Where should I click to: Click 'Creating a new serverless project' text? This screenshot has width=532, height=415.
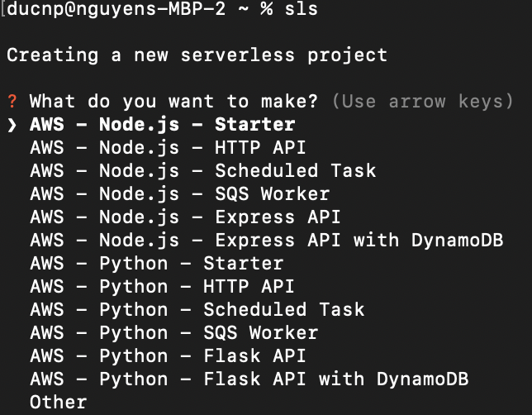(197, 55)
